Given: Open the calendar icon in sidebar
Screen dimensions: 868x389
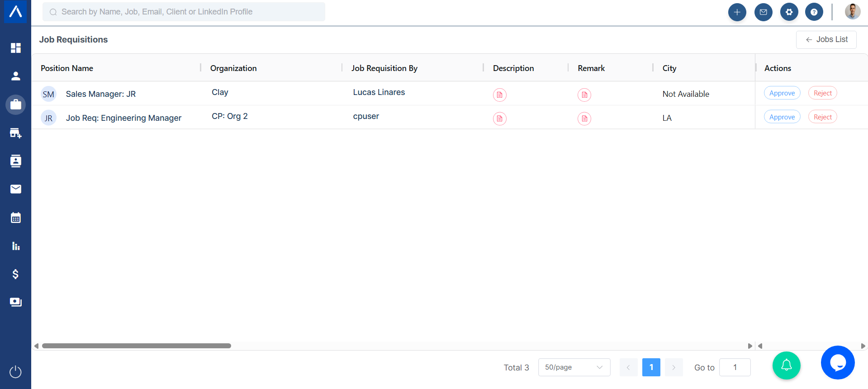Looking at the screenshot, I should click(x=16, y=218).
